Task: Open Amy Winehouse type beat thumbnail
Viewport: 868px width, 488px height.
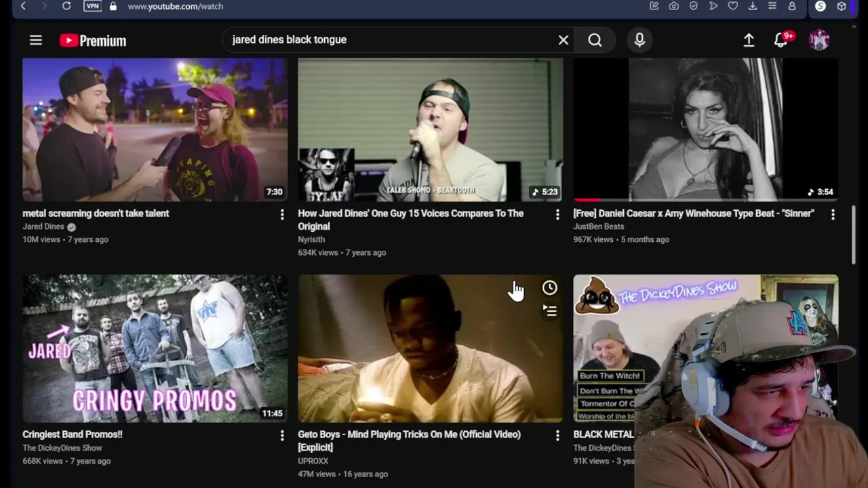Action: (x=705, y=129)
